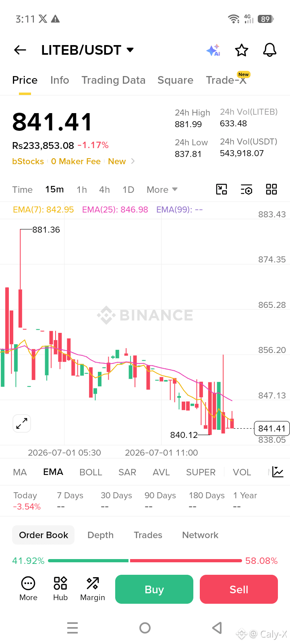The image size is (290, 644).
Task: Select the 1D chart interval
Action: (x=128, y=190)
